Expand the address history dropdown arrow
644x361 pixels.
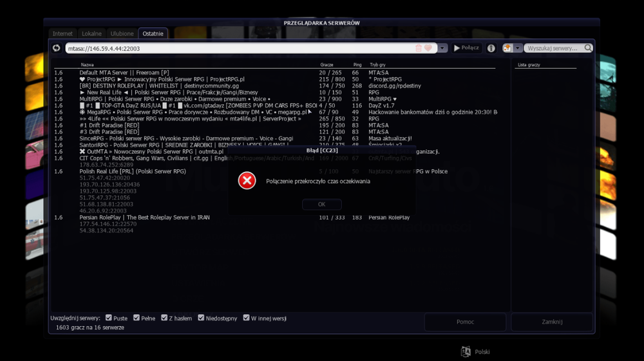click(442, 48)
